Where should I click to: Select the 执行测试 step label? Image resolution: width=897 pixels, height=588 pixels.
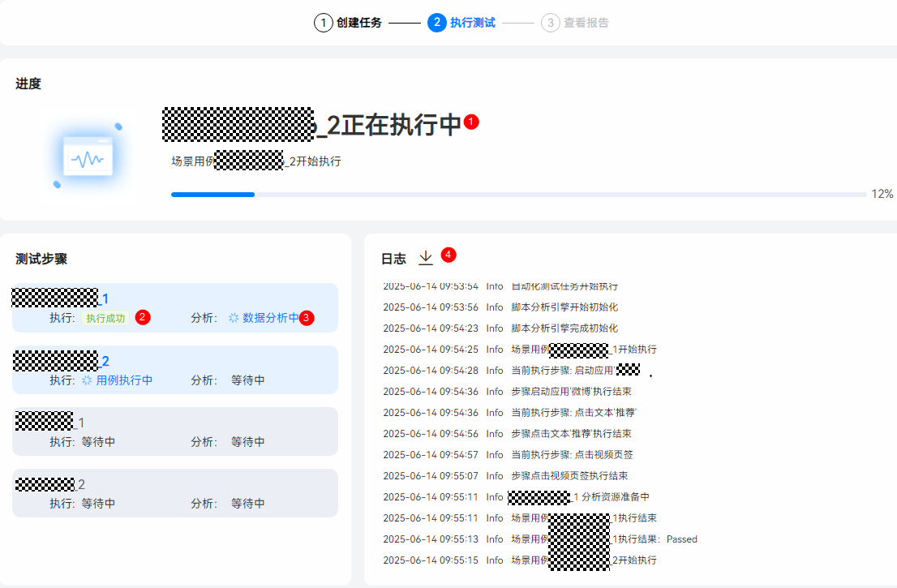click(473, 23)
